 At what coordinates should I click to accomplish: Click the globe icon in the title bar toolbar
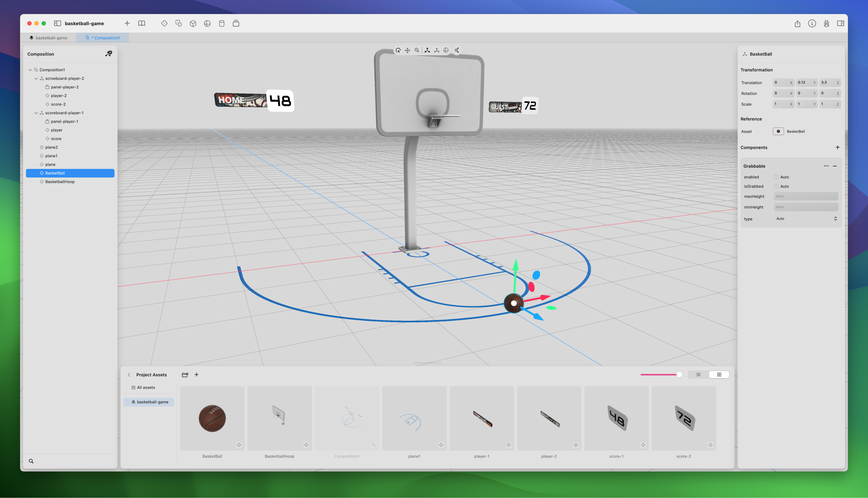coord(207,23)
